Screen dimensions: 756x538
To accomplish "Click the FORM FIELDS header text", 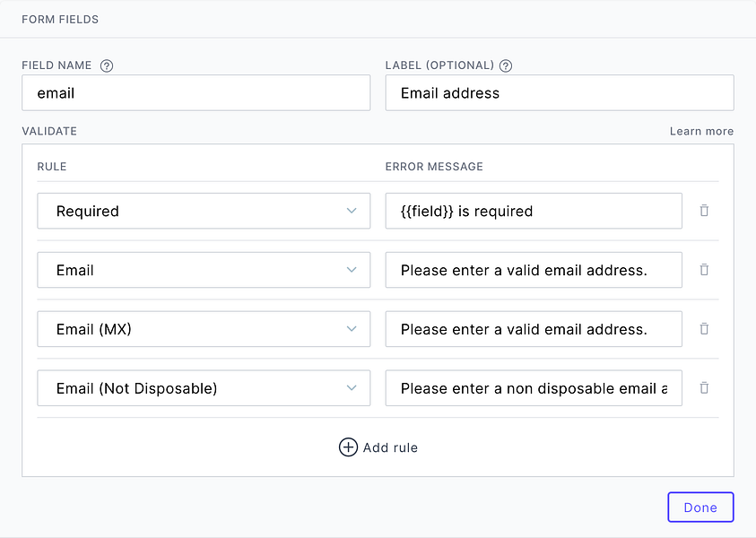I will coord(60,20).
